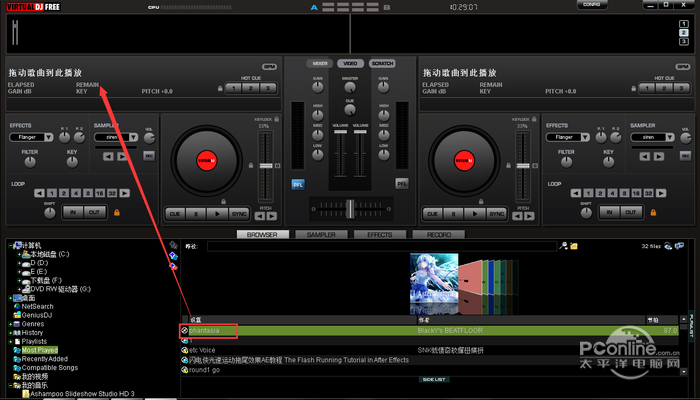Play the left deck track
The image size is (700, 400).
(x=217, y=214)
